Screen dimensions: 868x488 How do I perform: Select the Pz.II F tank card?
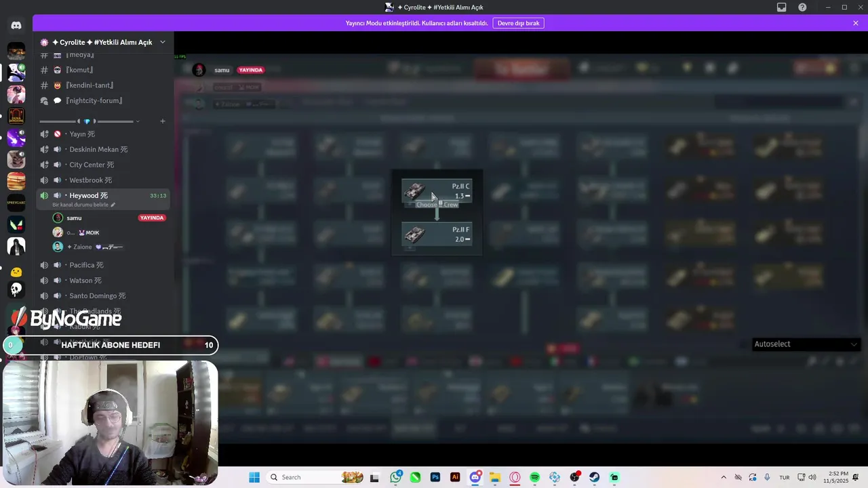point(437,234)
